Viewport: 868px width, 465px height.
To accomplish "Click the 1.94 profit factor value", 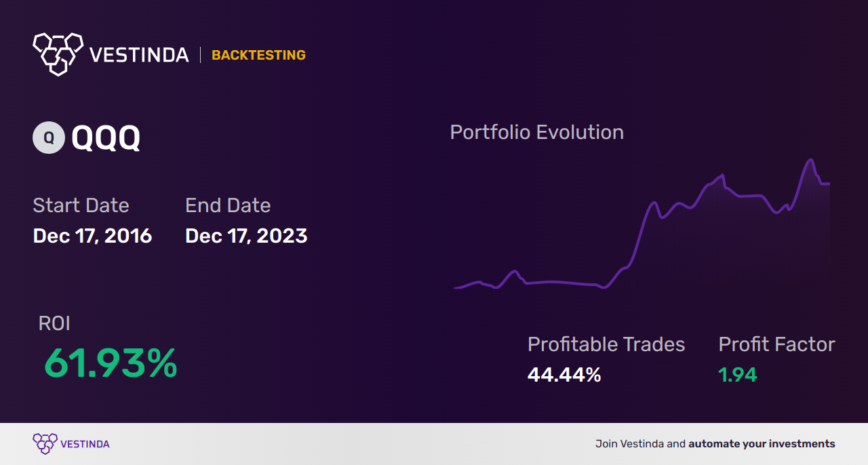I will (738, 374).
